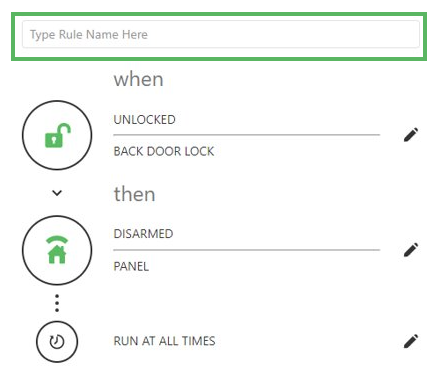Edit the Back Door Lock trigger pencil
The height and width of the screenshot is (374, 444).
[x=411, y=135]
